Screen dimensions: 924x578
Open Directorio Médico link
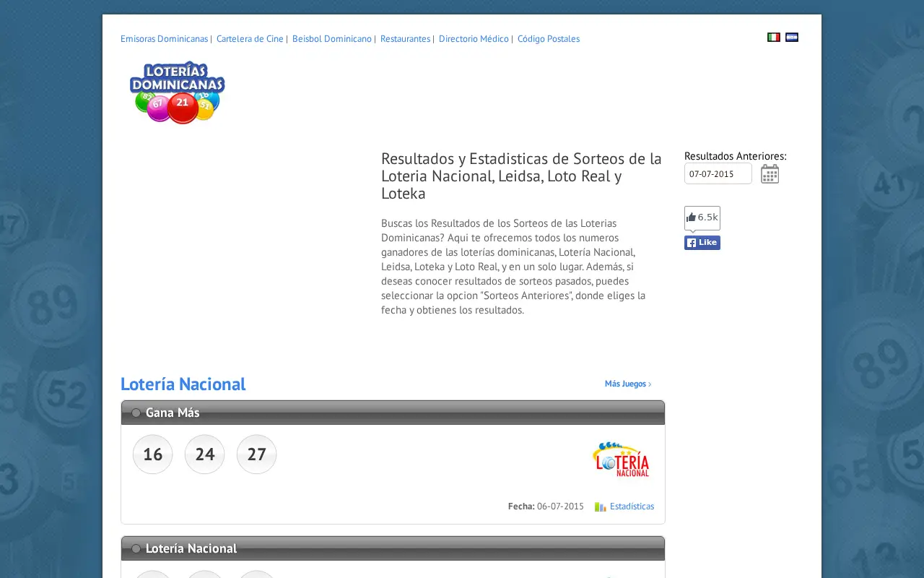pyautogui.click(x=474, y=39)
